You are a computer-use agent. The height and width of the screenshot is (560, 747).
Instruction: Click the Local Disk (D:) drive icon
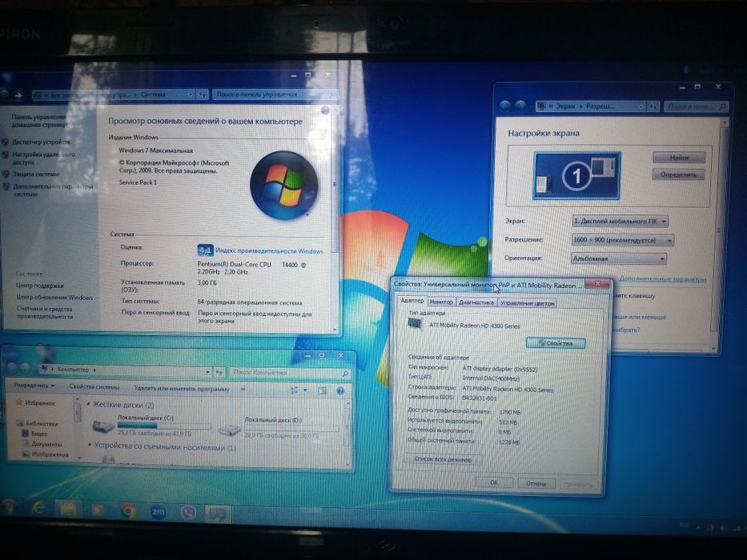click(230, 430)
